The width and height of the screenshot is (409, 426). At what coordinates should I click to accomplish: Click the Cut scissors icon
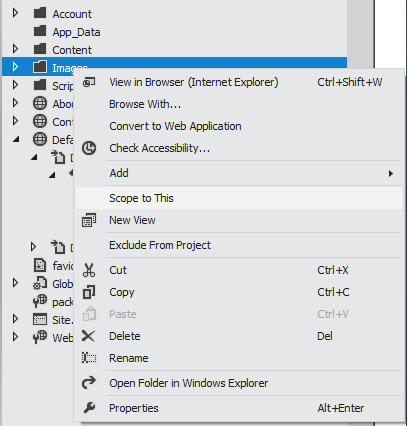(89, 270)
